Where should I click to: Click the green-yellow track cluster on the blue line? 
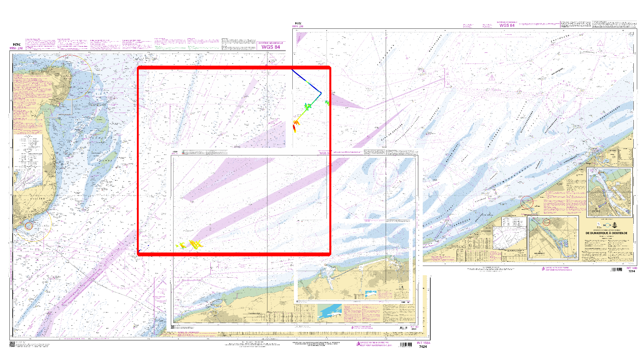[x=308, y=106]
